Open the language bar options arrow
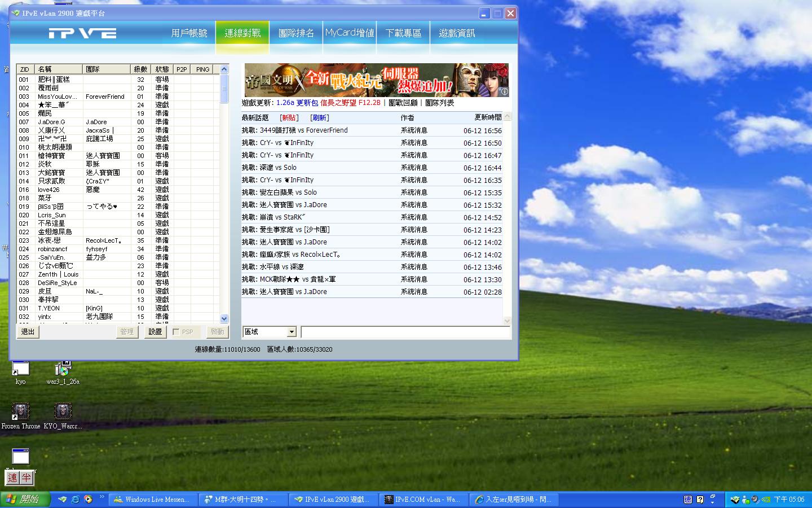 click(712, 501)
